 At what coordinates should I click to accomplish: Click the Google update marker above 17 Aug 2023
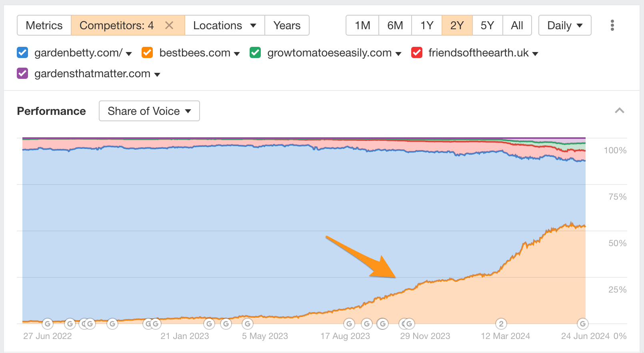click(349, 324)
